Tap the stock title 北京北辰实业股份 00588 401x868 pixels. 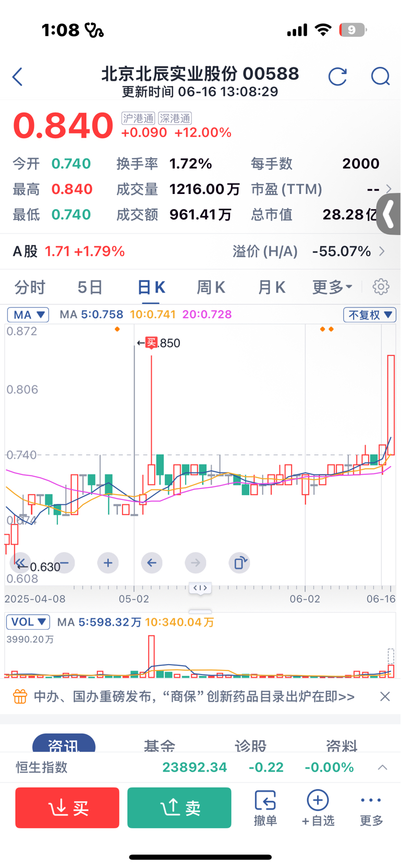[x=200, y=74]
